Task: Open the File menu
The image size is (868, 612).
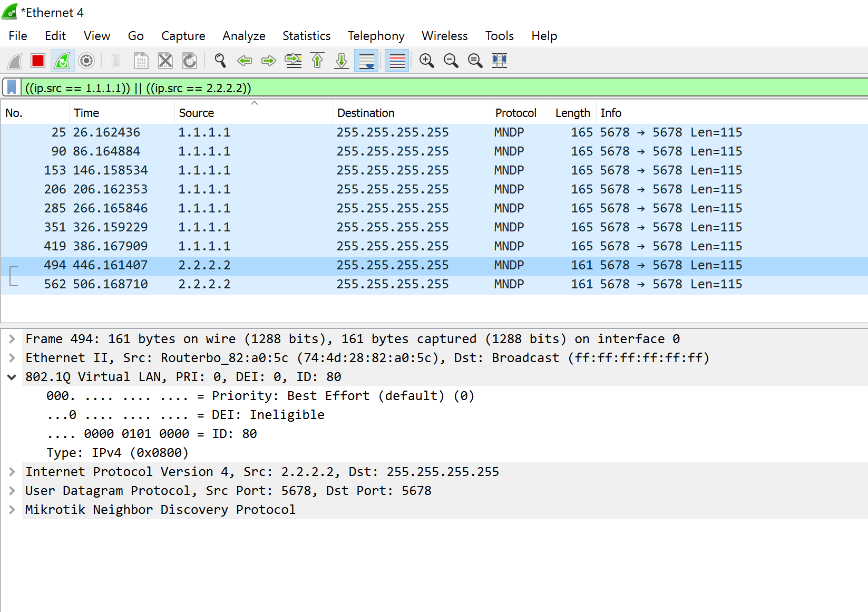Action: point(18,36)
